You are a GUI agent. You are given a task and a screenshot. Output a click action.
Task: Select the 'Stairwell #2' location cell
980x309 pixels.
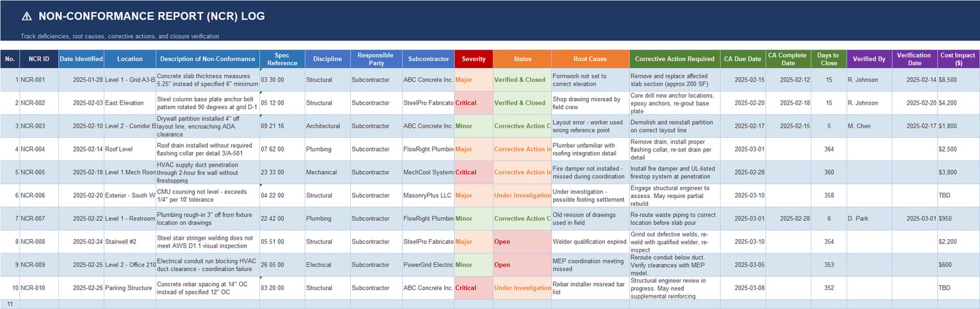click(130, 242)
